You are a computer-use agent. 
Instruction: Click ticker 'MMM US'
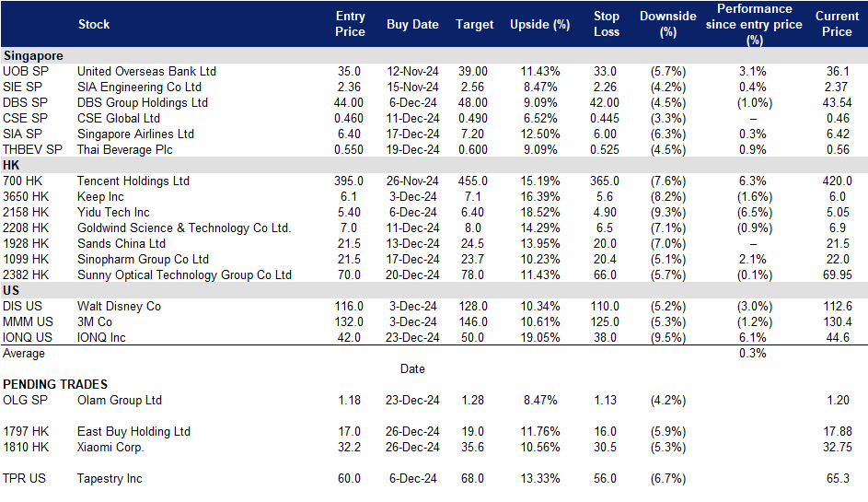point(28,321)
